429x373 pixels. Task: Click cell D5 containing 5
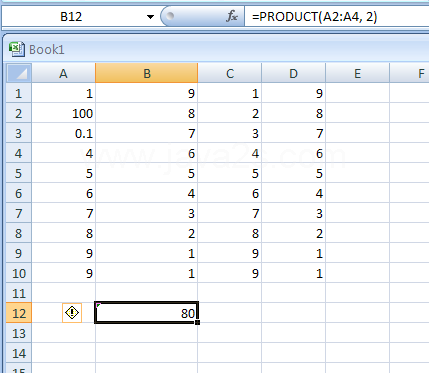pos(293,173)
